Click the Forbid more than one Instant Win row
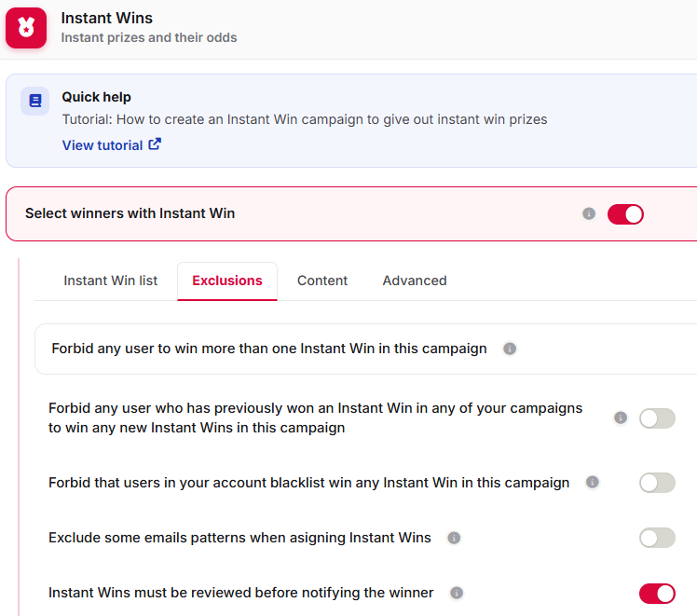The height and width of the screenshot is (616, 697). point(366,349)
